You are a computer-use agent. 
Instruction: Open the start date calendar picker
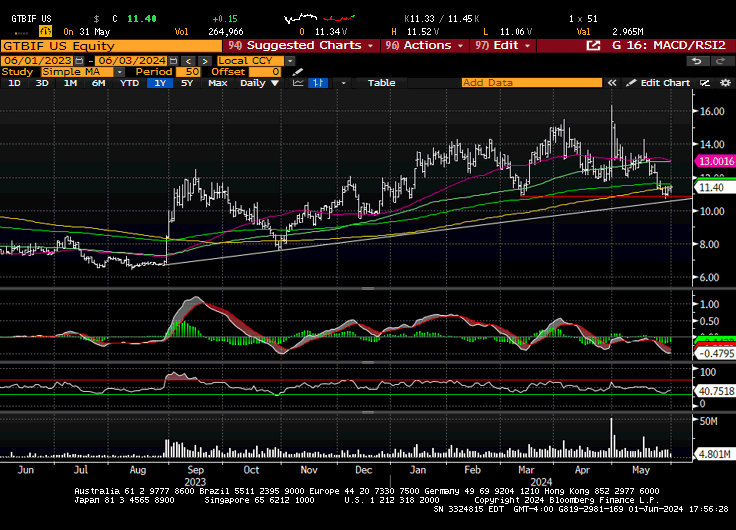(x=79, y=61)
